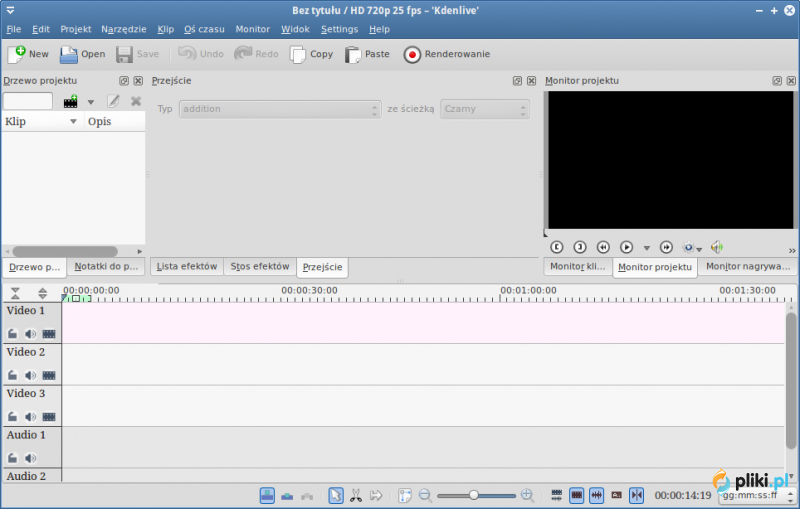Switch to the Drzewo projektu tab
Viewport: 800px width, 509px height.
click(34, 267)
